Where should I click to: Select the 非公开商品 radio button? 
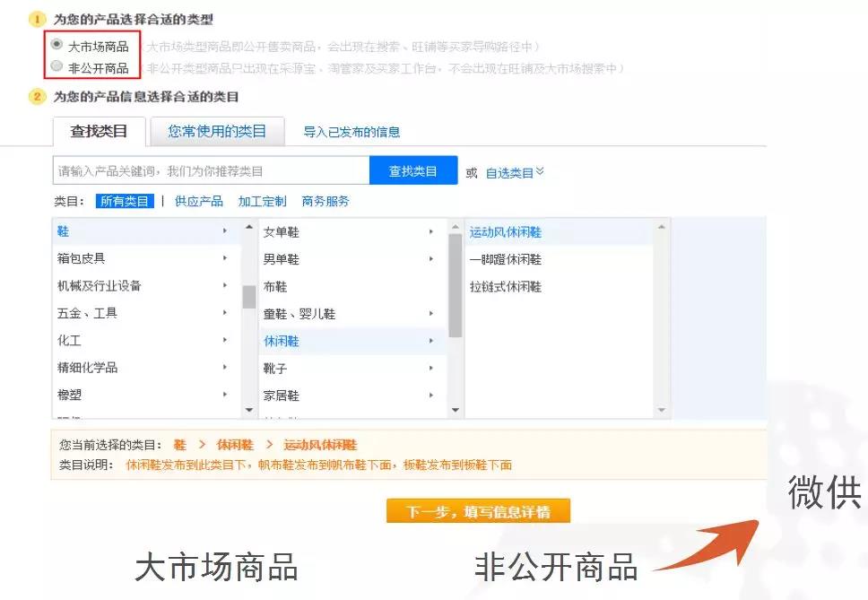(x=57, y=66)
